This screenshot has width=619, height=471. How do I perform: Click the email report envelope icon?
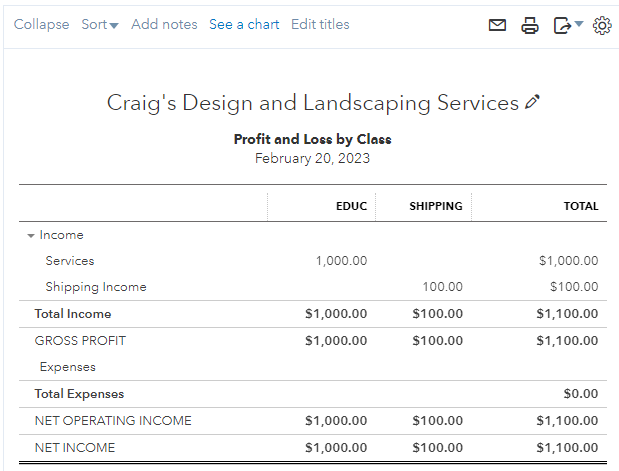(x=497, y=25)
